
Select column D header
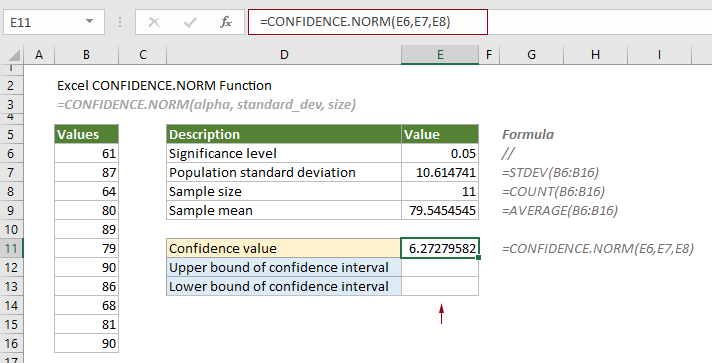(x=284, y=55)
